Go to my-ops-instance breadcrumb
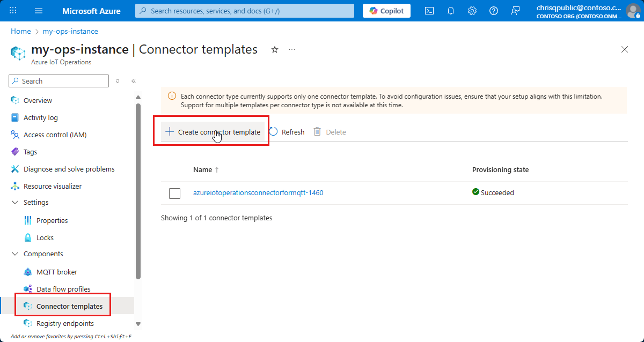644x342 pixels. [x=70, y=31]
